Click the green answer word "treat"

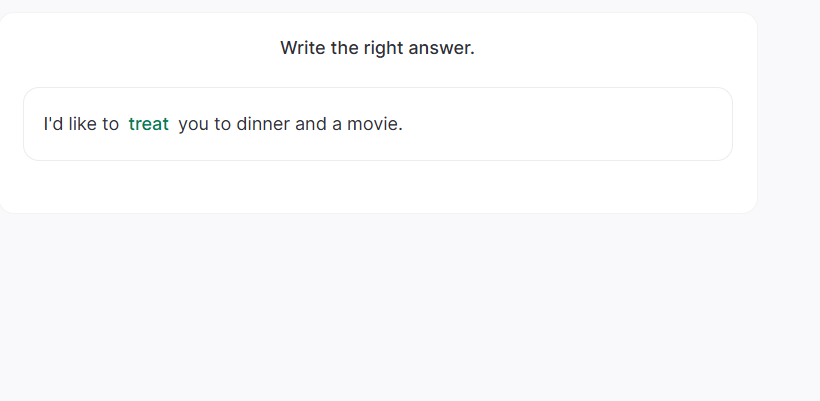(149, 124)
